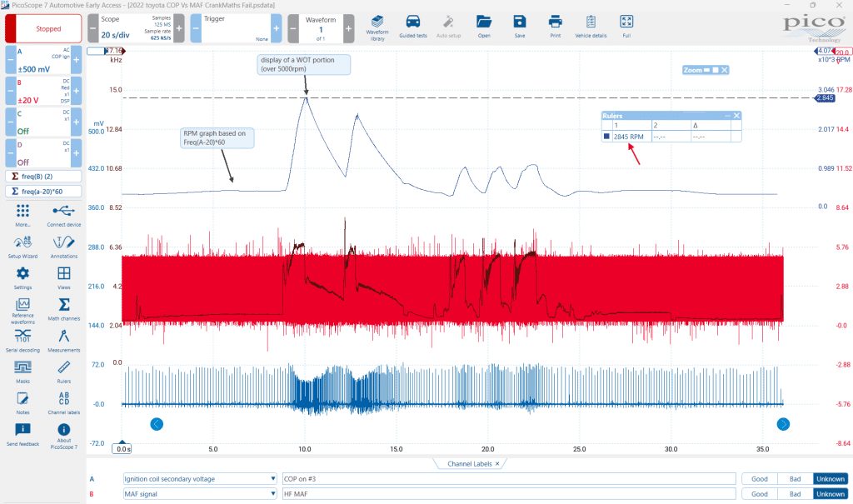853x504 pixels.
Task: Expand the MAF signal label dropdown
Action: pyautogui.click(x=273, y=494)
